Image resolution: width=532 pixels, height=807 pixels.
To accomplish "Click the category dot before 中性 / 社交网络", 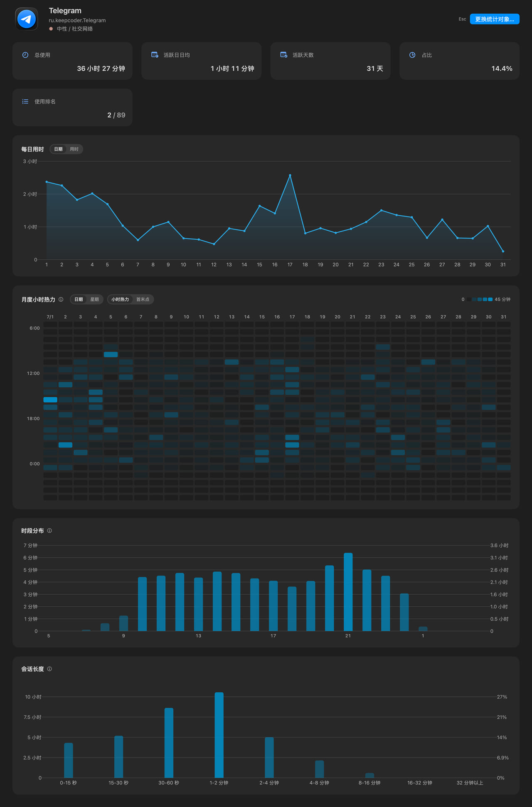I will (x=51, y=29).
